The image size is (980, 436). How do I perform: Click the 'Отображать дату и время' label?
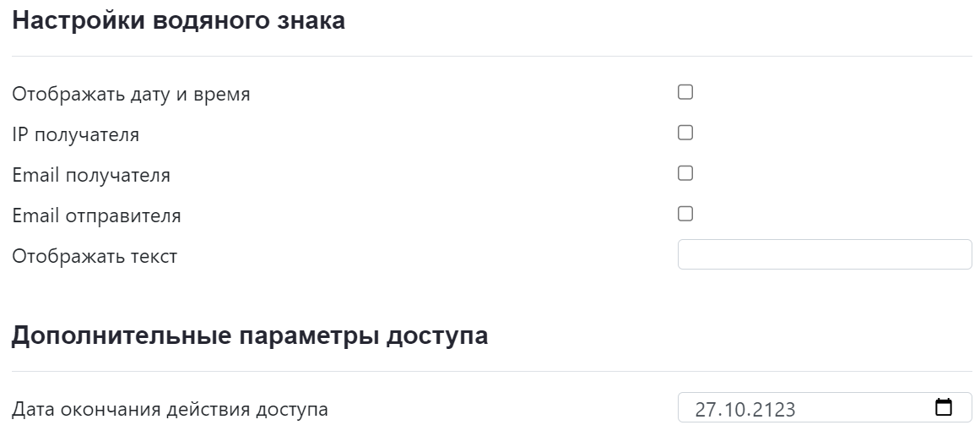[131, 95]
